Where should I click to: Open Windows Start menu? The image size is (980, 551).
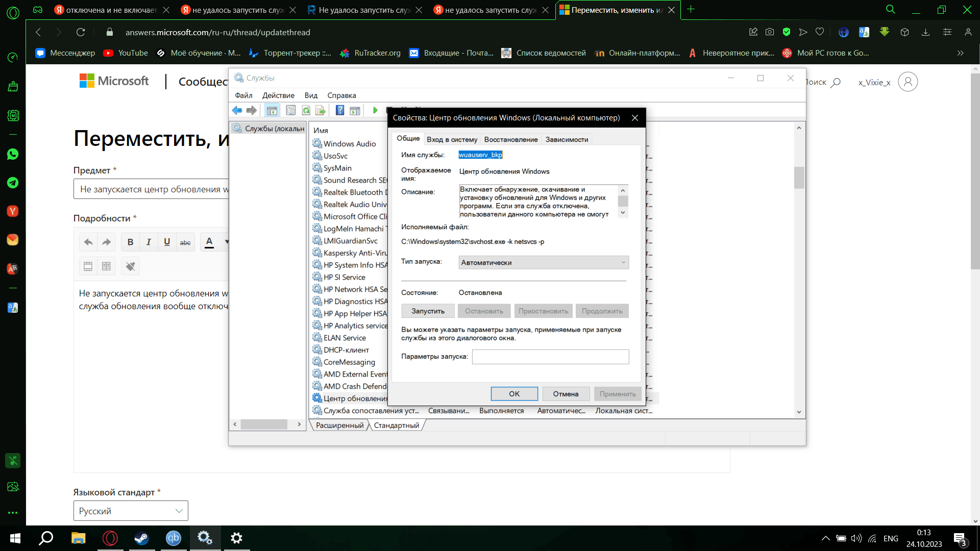point(15,538)
